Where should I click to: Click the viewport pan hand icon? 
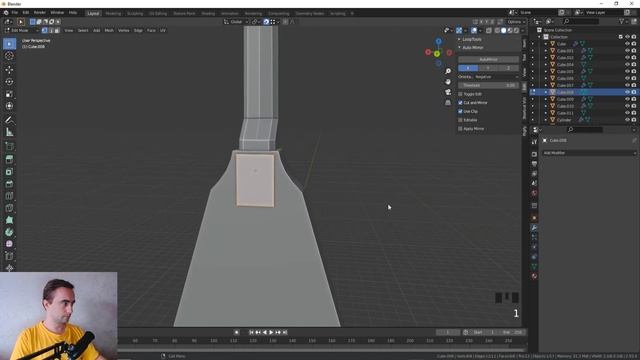448,82
